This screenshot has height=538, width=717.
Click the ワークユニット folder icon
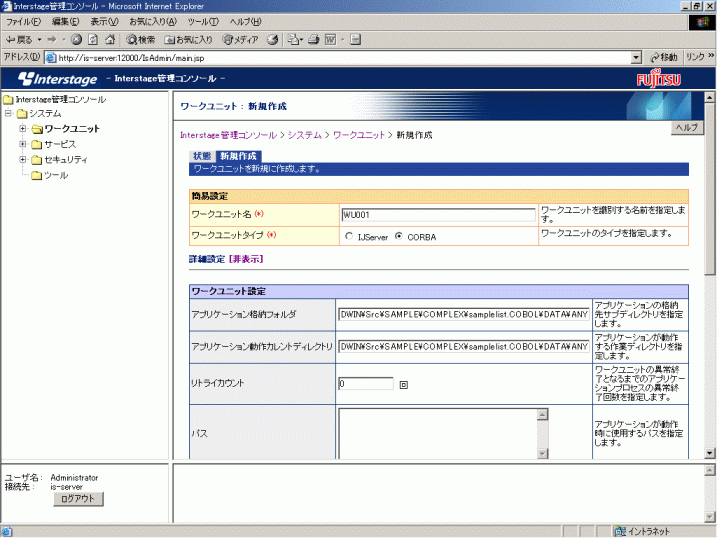(37, 129)
